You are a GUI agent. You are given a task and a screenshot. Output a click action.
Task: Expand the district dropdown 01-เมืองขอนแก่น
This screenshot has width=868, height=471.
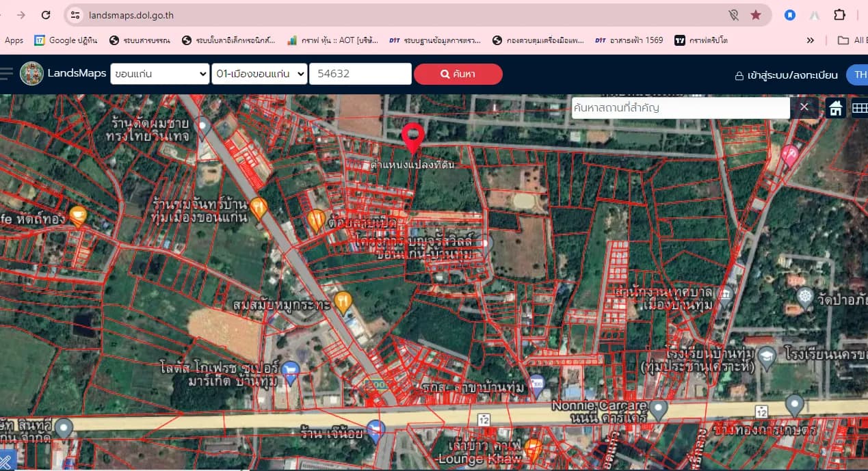(259, 74)
